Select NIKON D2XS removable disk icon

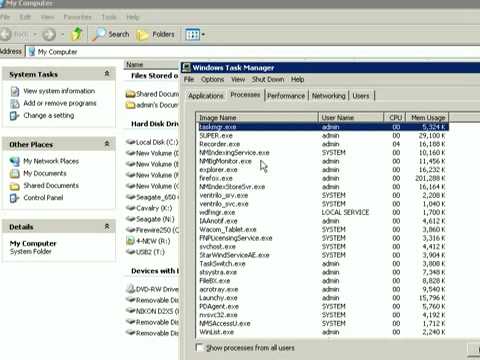(130, 311)
